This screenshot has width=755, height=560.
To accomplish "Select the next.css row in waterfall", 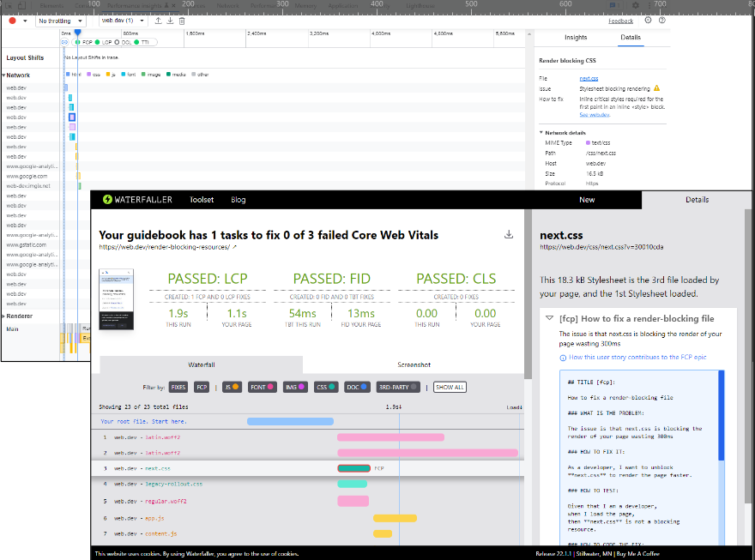I will click(307, 468).
